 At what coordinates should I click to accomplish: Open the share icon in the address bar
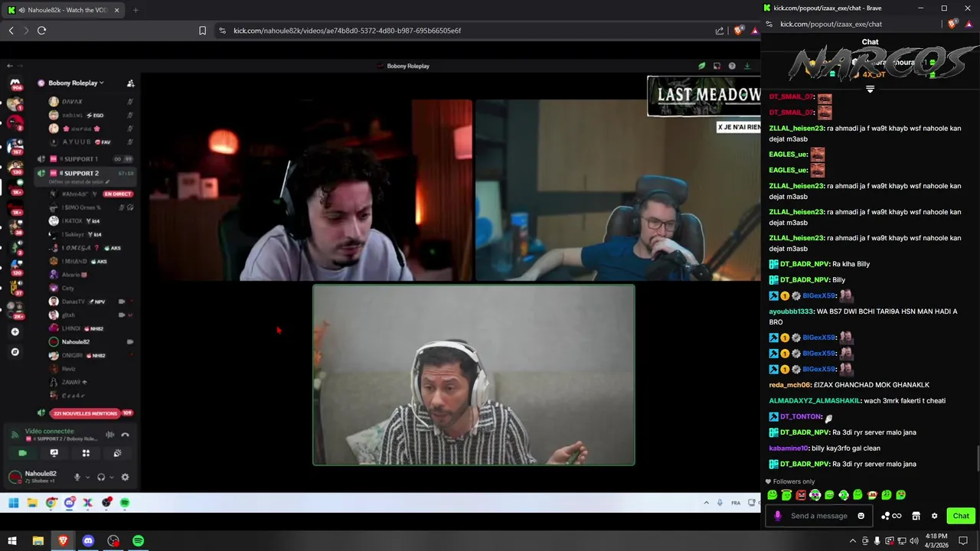(x=720, y=31)
